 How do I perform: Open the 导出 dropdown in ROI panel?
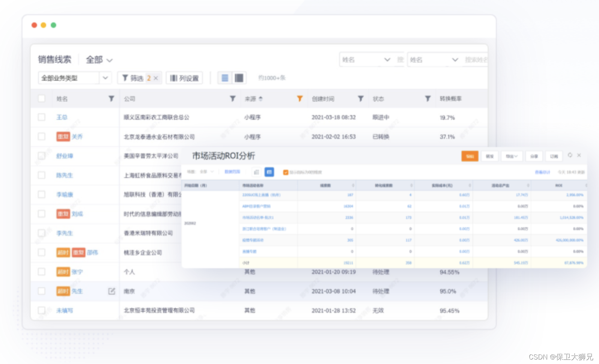512,156
